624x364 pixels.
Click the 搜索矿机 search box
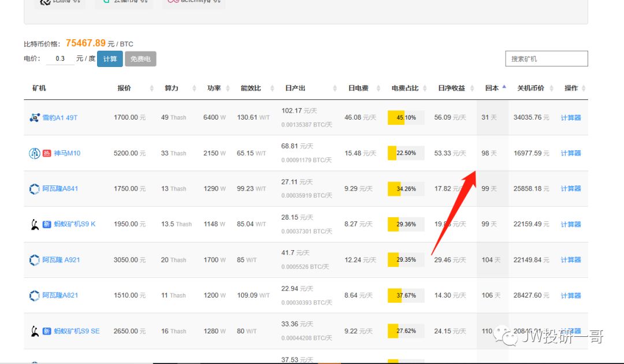(x=547, y=58)
